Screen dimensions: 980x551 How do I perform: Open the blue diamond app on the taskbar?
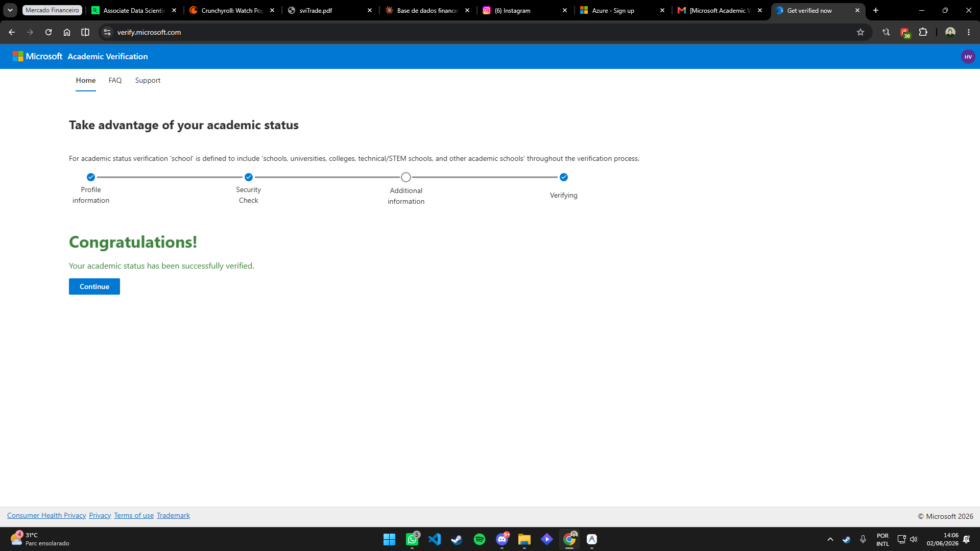pyautogui.click(x=547, y=539)
